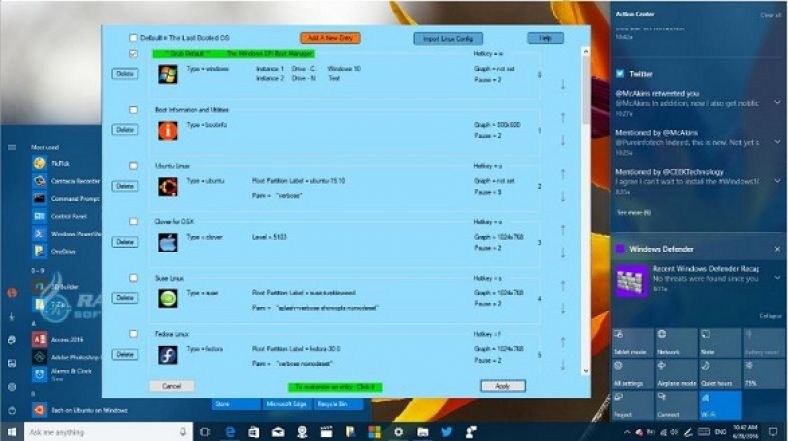Move Fedora Linux entry up with arrow
Viewport: 788px width, 441px height.
coord(563,342)
